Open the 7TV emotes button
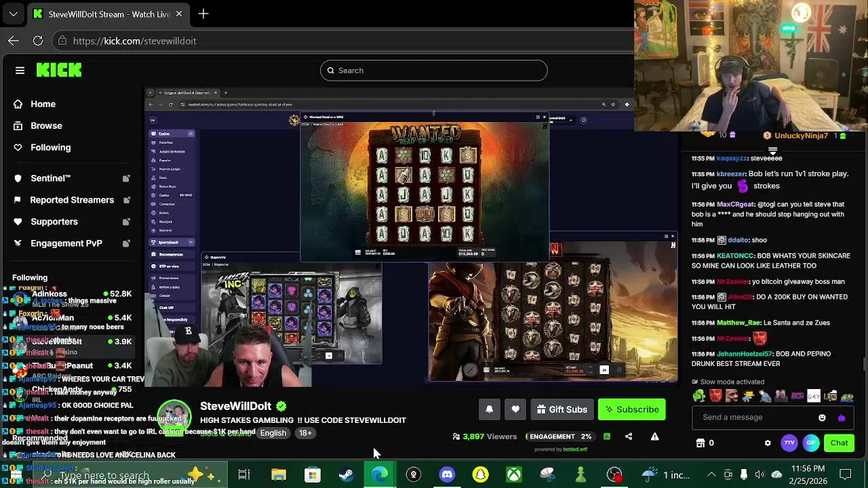This screenshot has height=488, width=868. 789,443
